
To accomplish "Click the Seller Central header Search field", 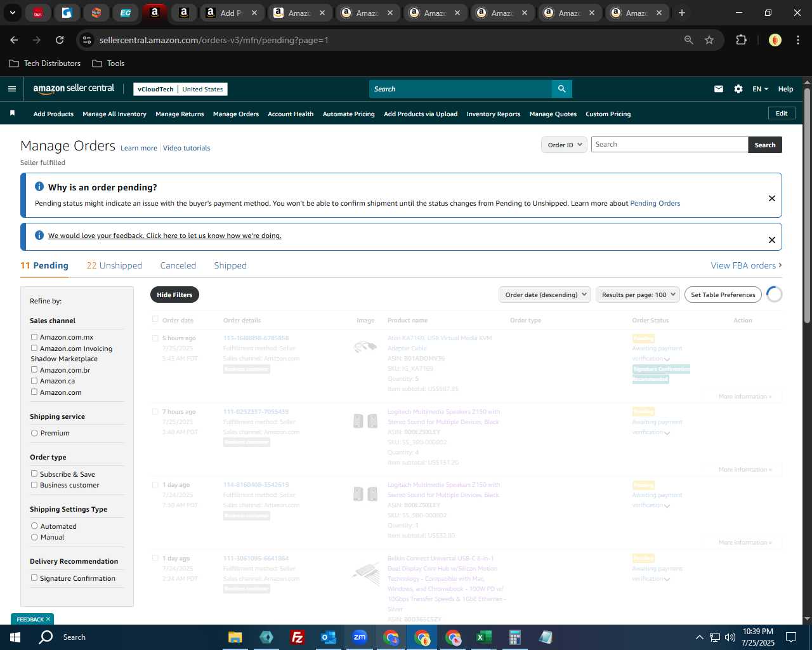I will (x=461, y=89).
